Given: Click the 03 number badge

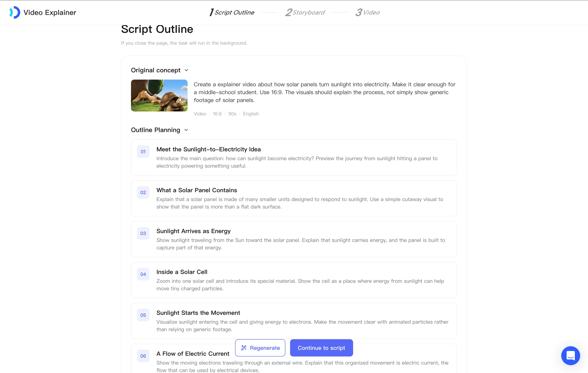Looking at the screenshot, I should click(143, 233).
